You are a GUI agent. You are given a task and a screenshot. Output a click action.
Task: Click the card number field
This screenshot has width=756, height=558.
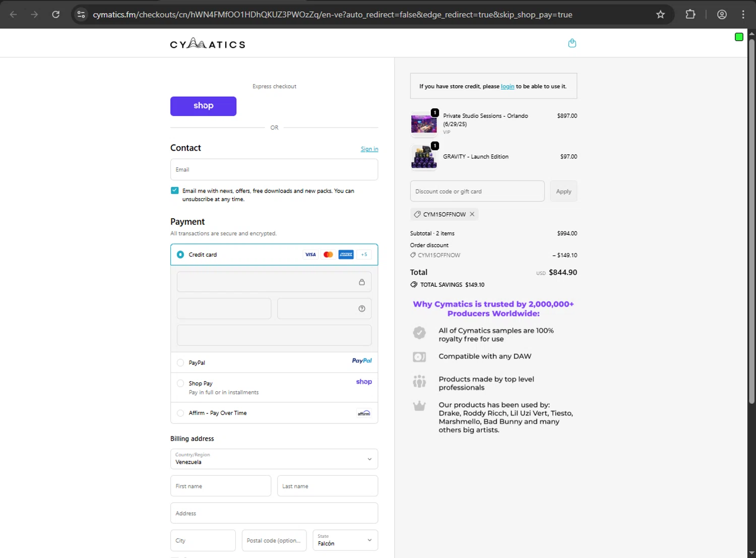point(274,282)
